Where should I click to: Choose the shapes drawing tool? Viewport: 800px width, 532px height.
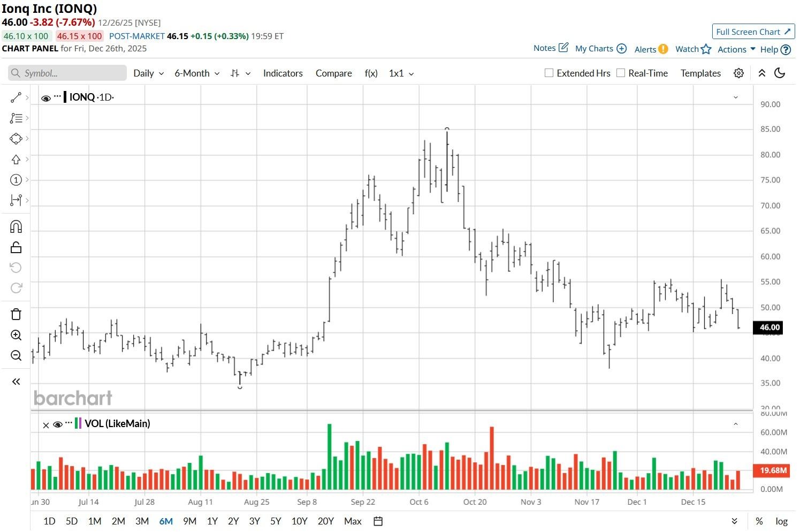click(16, 139)
